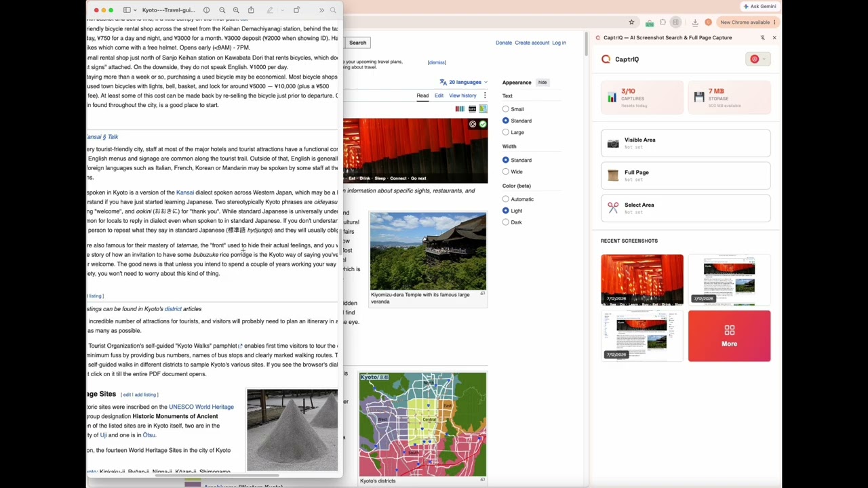Choose Select Area capture in CaptrIQ
The image size is (868, 488).
point(686,208)
